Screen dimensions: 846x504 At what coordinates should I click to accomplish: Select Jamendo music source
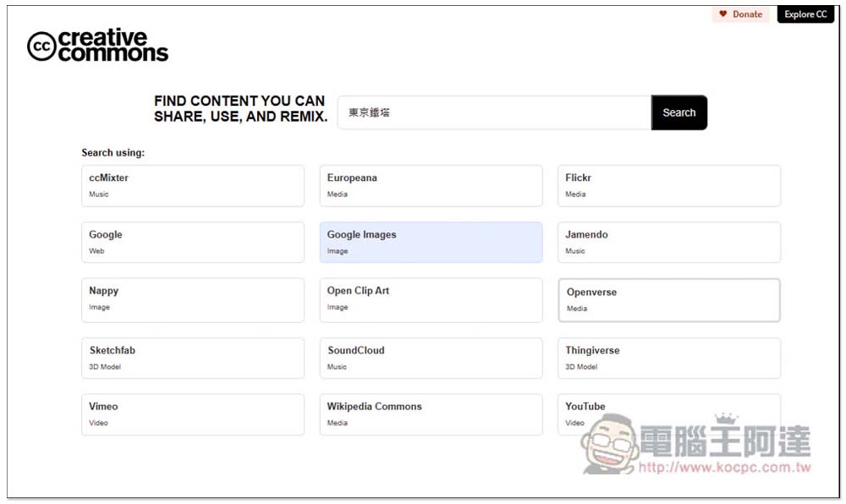669,243
